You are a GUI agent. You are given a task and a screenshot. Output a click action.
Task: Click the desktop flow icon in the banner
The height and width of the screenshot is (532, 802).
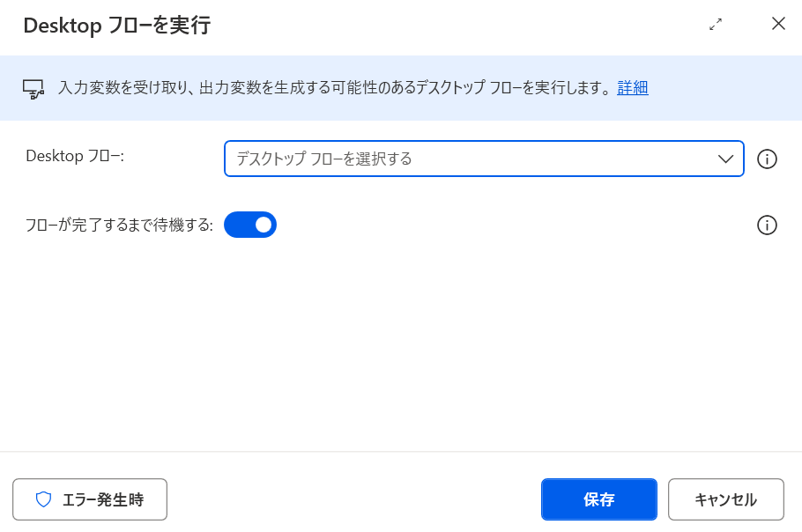(34, 88)
